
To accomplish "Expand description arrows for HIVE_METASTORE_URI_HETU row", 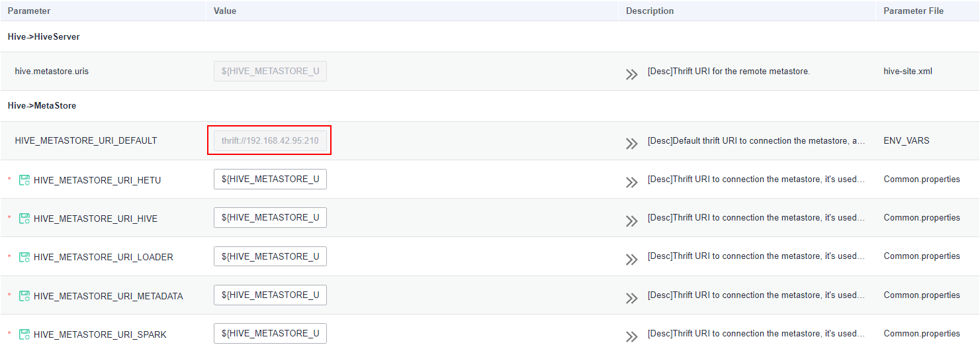I will [x=632, y=182].
